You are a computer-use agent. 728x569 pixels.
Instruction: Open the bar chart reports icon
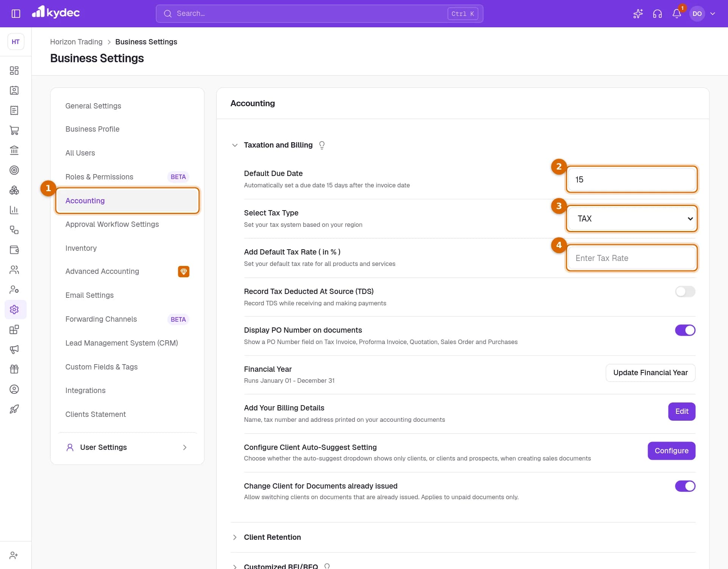pos(14,210)
